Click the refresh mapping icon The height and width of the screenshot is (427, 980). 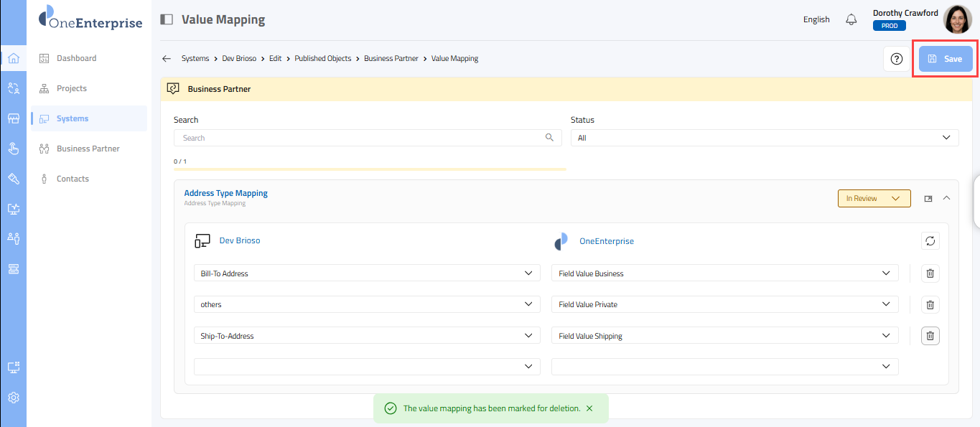pos(930,241)
